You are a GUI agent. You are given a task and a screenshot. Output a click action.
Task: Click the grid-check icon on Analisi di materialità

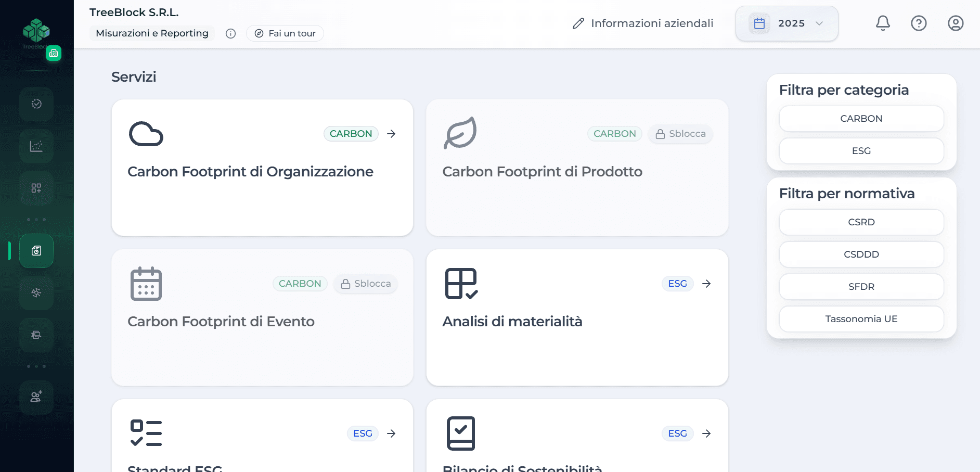(x=461, y=284)
